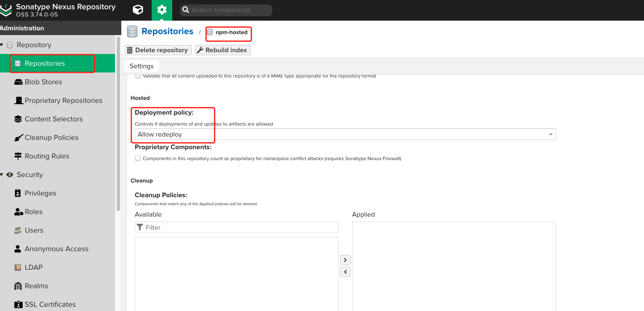Click the Administration panel header
Screen dimensions: 644x311
(60, 28)
